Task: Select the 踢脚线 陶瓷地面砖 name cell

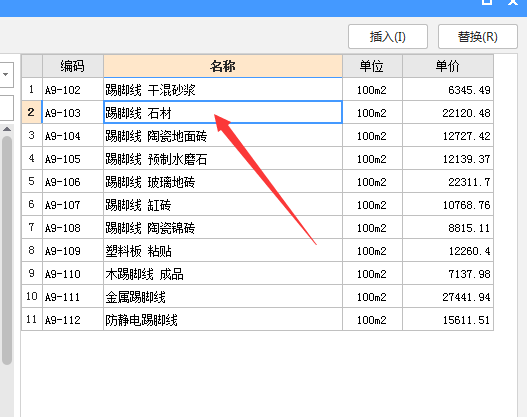Action: [223, 136]
